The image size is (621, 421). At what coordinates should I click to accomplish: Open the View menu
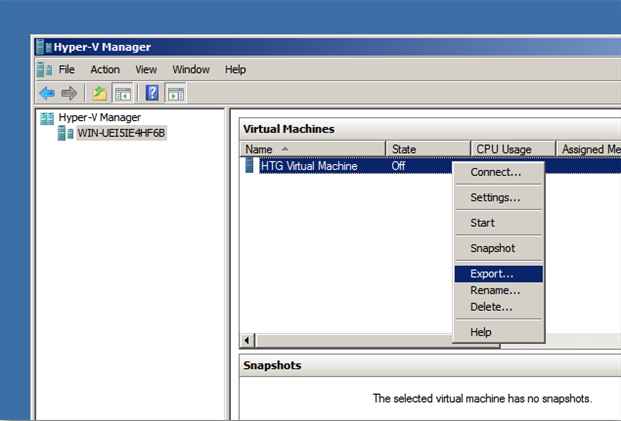coord(146,70)
